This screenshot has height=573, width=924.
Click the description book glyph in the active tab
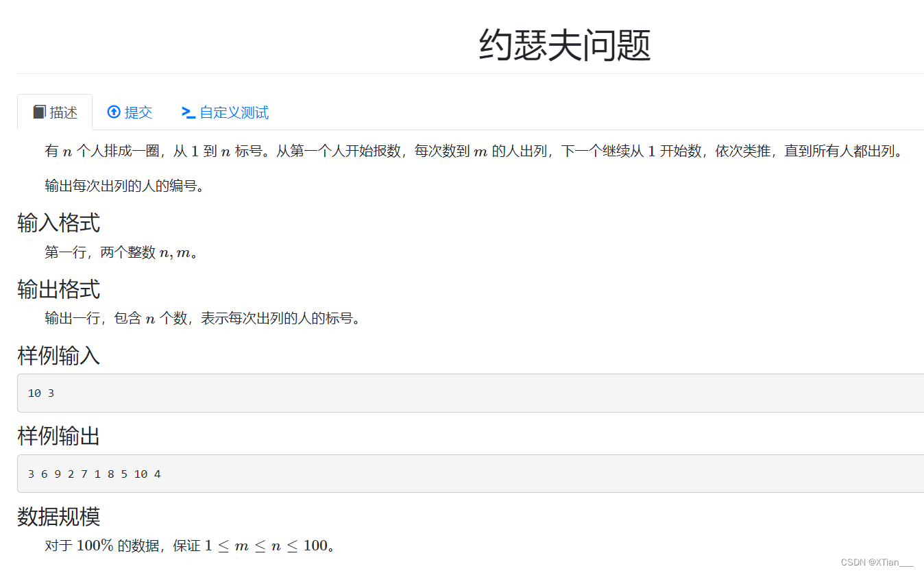(x=40, y=112)
